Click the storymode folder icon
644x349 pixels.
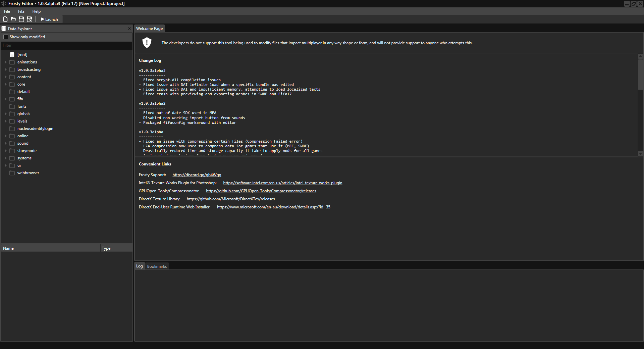pos(12,151)
